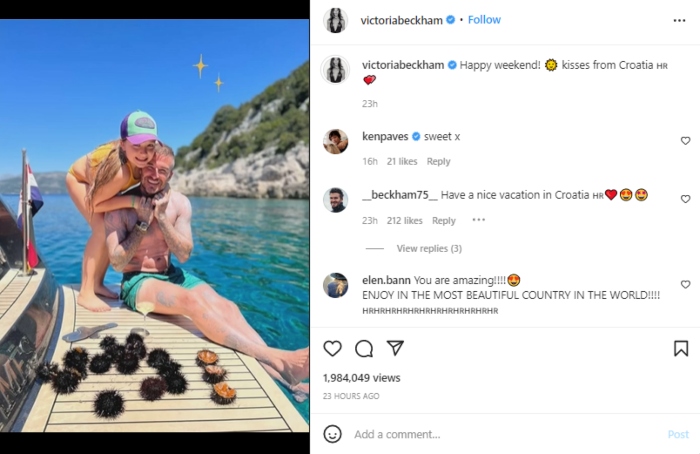
Task: Like the post with the heart icon
Action: point(333,348)
